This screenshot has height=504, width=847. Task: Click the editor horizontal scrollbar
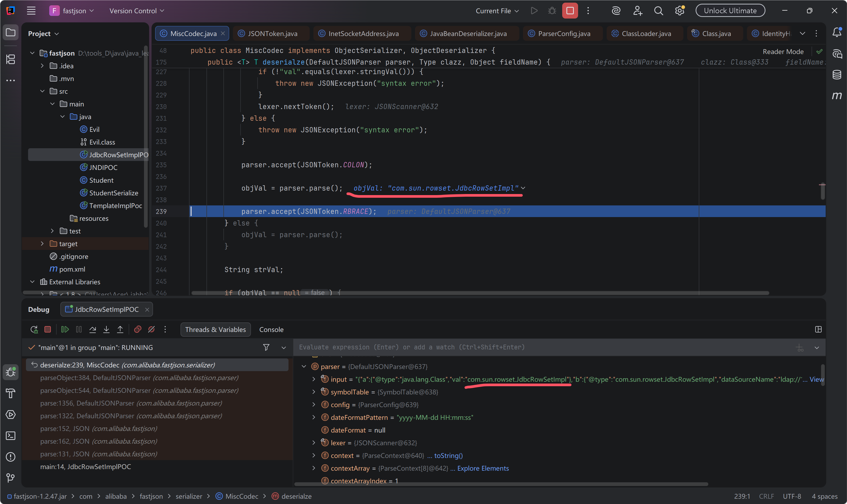point(480,293)
